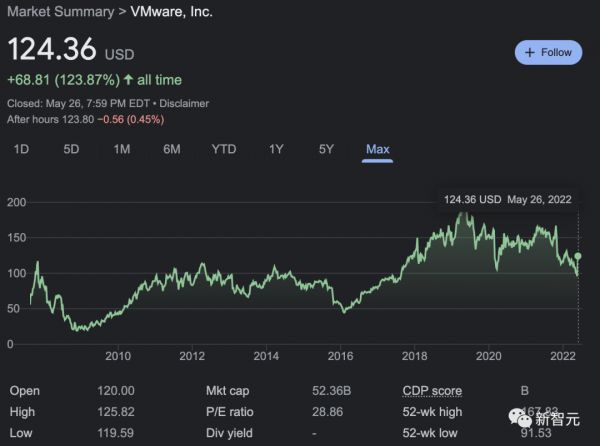Click the green all-time up arrow

(x=128, y=79)
